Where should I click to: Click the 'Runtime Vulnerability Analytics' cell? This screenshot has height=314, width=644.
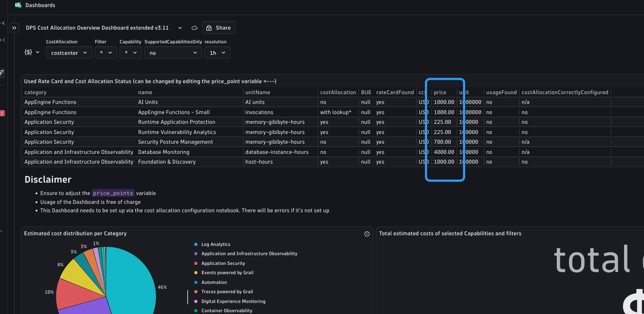177,132
